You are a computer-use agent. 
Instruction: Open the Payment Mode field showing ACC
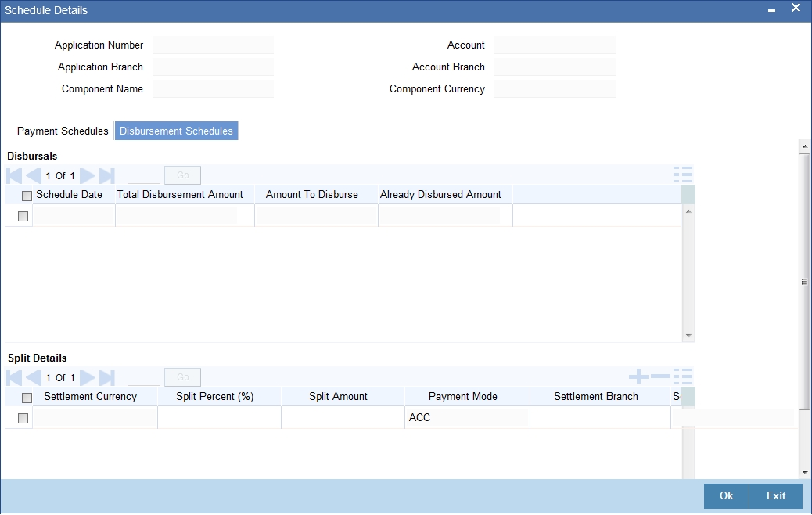point(467,417)
